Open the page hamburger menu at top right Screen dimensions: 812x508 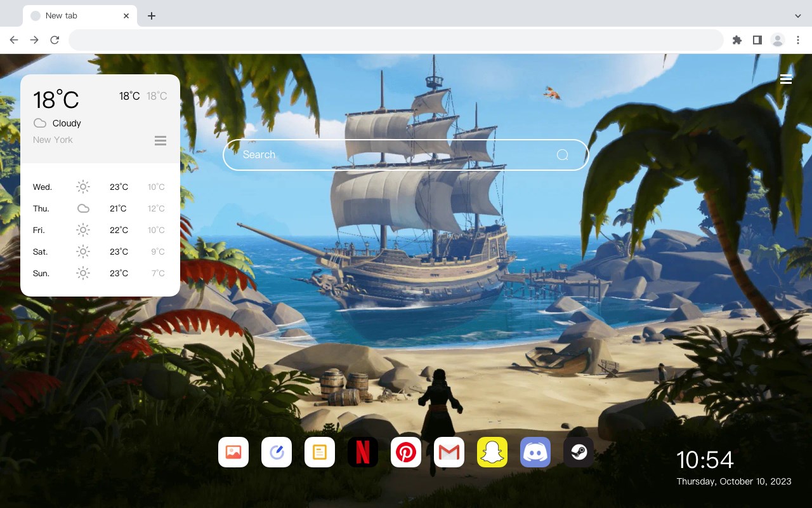click(x=786, y=79)
